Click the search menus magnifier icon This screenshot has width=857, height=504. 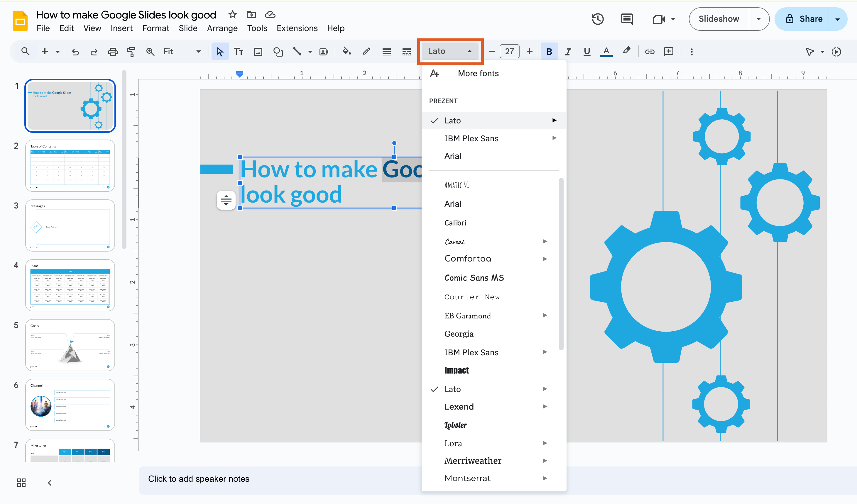click(x=25, y=52)
